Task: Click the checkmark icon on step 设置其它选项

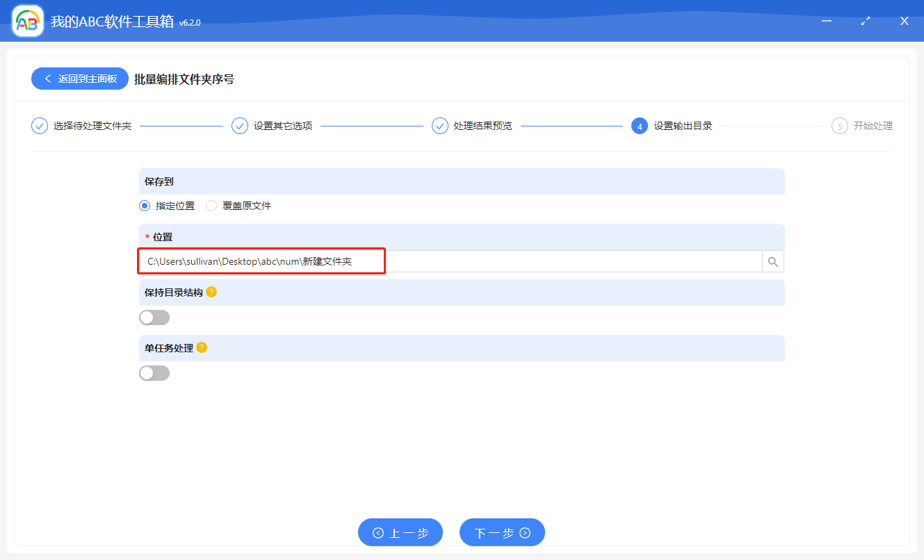Action: (x=240, y=126)
